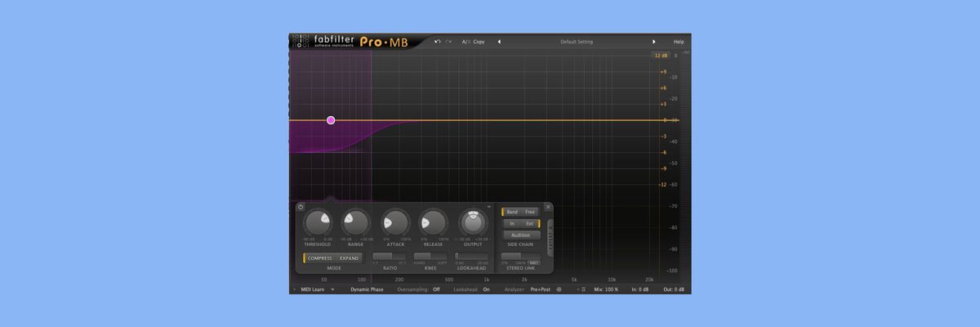Image resolution: width=980 pixels, height=327 pixels.
Task: Select Free side chain option
Action: (x=530, y=212)
